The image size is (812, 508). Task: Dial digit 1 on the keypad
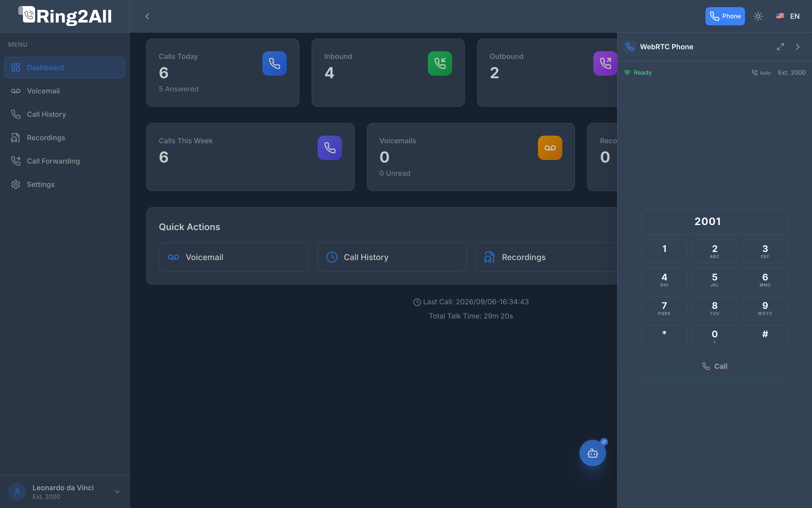point(664,251)
